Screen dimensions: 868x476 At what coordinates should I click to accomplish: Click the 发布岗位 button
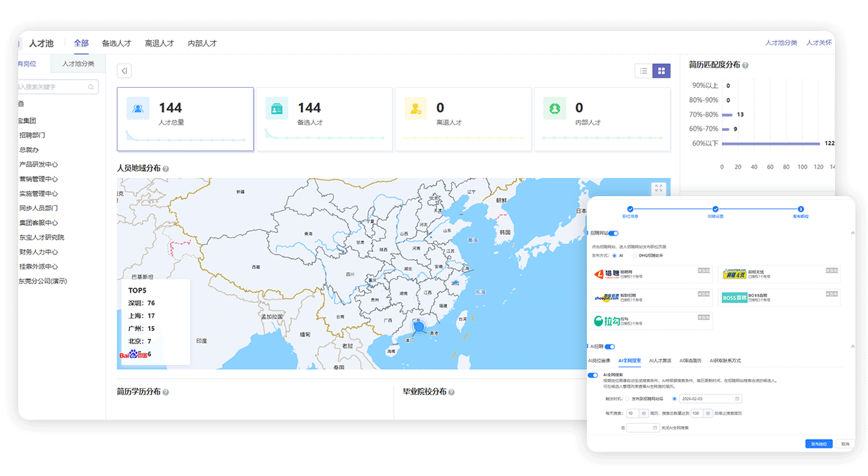tap(819, 444)
